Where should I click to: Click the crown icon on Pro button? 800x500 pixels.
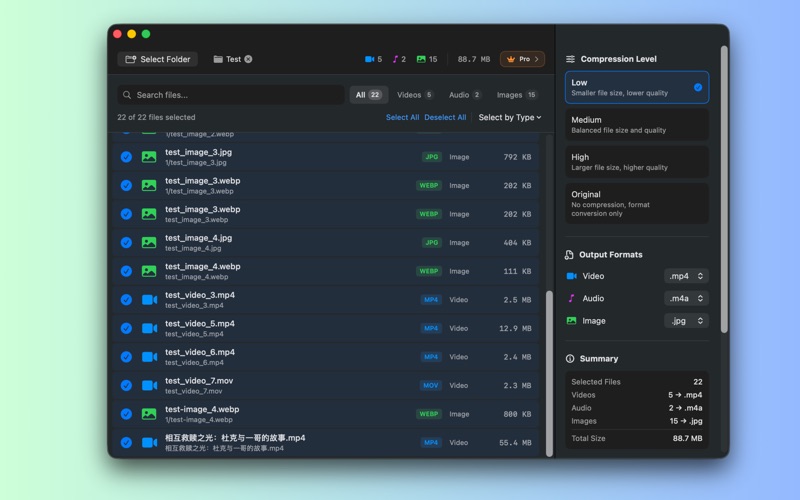[512, 59]
